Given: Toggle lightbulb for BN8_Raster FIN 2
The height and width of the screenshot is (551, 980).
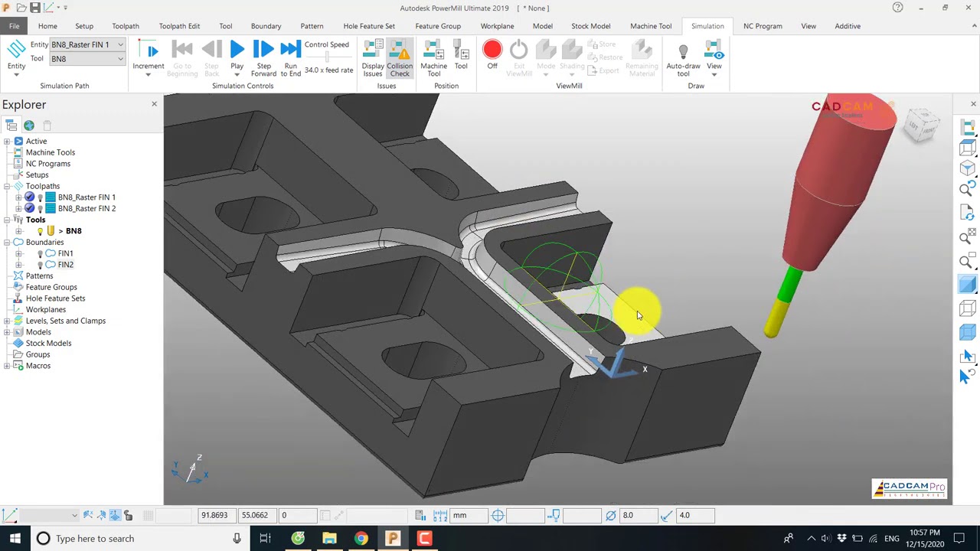Looking at the screenshot, I should [40, 208].
